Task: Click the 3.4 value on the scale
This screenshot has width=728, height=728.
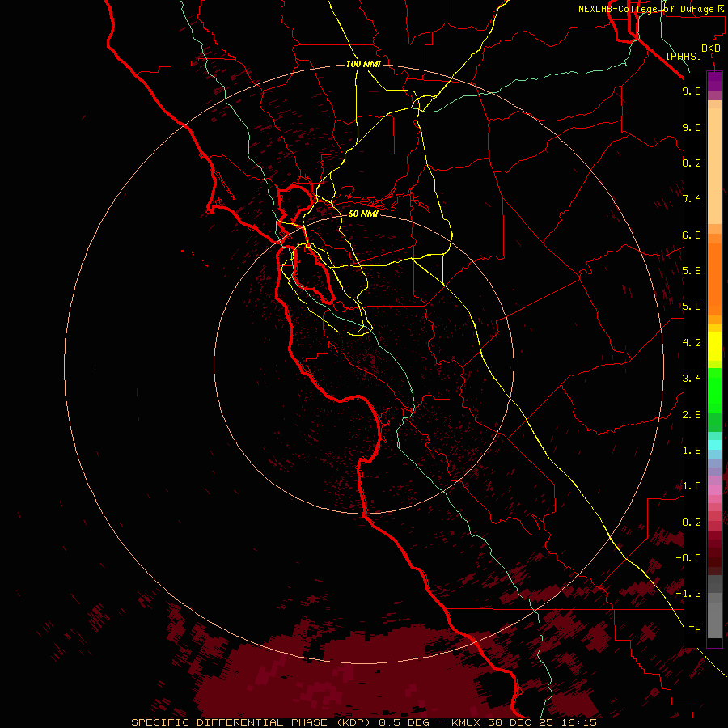Action: (692, 379)
